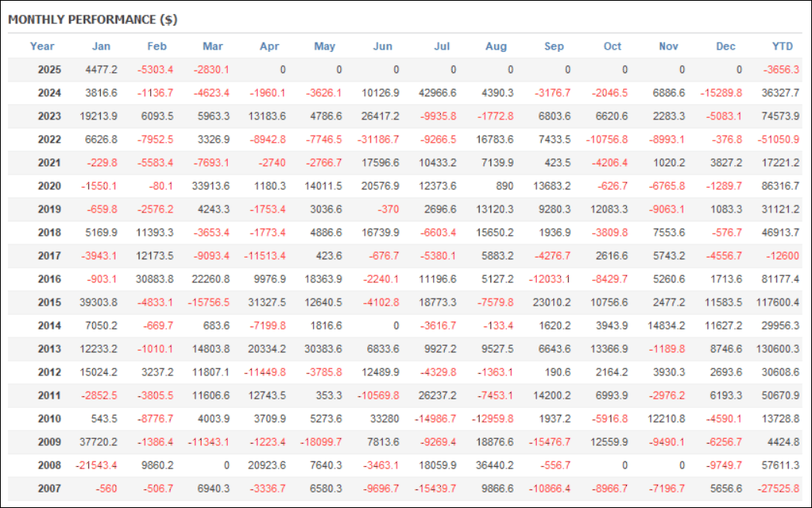Click the 2013 May value 30383.6
812x508 pixels.
coord(323,349)
